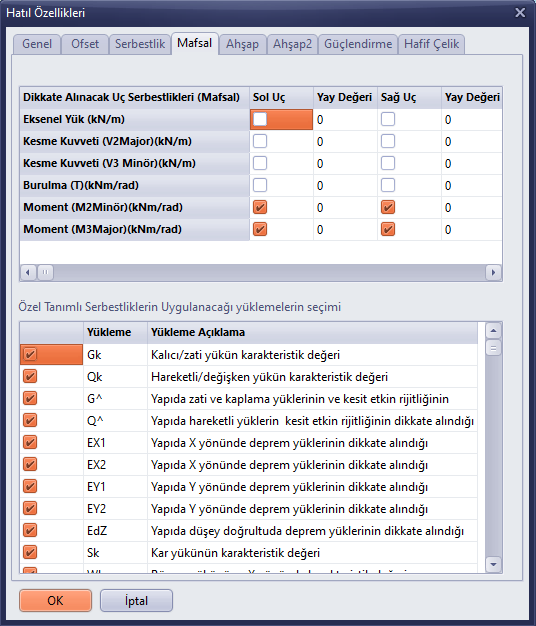Uncheck Sol Uç for Moment M3Major

coord(260,229)
